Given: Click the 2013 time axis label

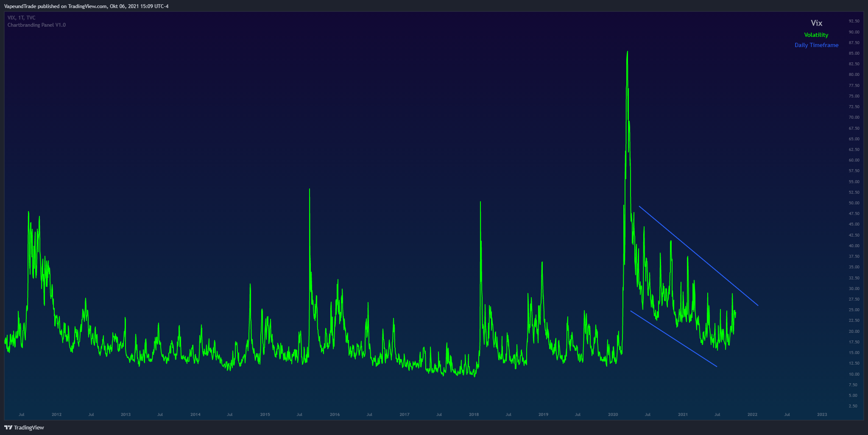Looking at the screenshot, I should [126, 415].
